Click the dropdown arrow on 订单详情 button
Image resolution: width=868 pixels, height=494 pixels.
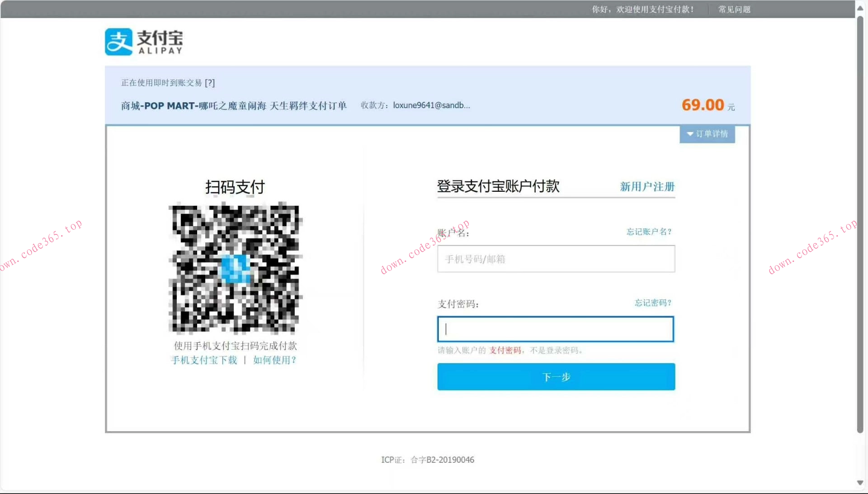690,134
